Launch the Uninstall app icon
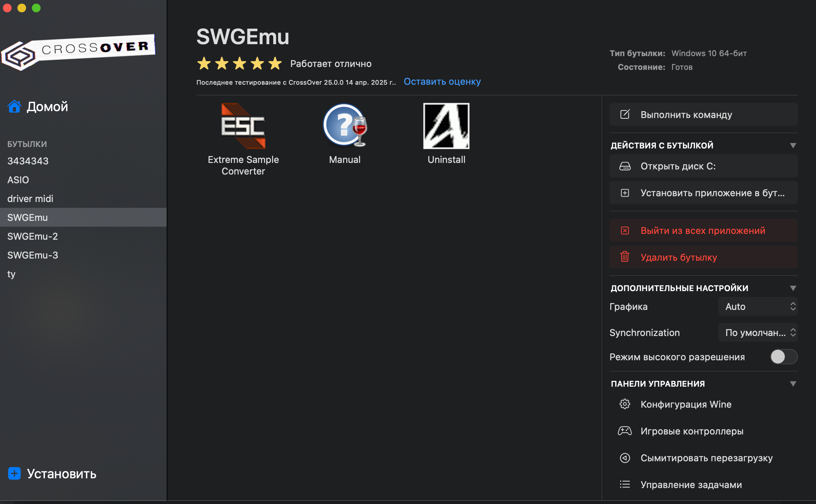This screenshot has height=504, width=816. coord(446,126)
